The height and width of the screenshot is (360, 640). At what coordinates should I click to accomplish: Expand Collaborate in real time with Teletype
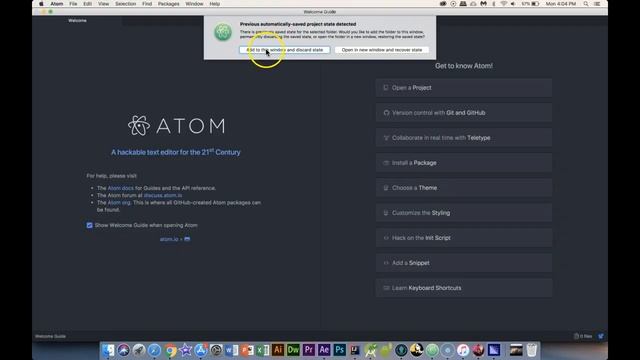pyautogui.click(x=464, y=138)
